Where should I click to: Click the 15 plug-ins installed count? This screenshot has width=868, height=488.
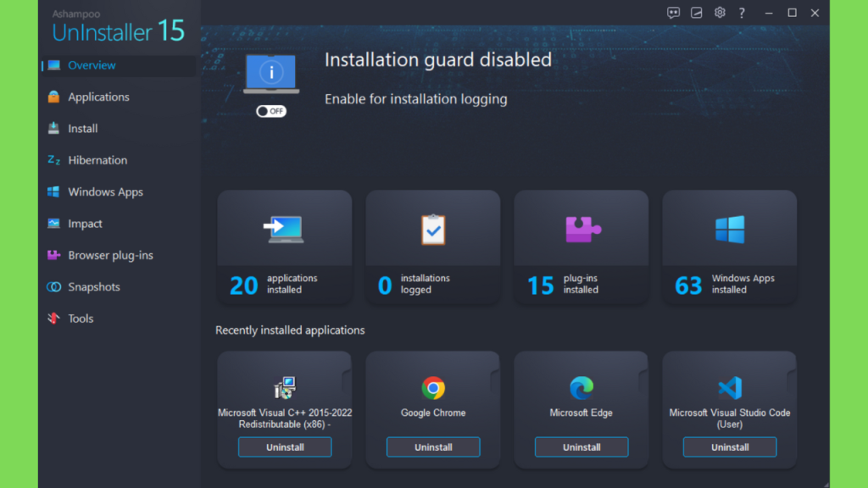coord(540,286)
